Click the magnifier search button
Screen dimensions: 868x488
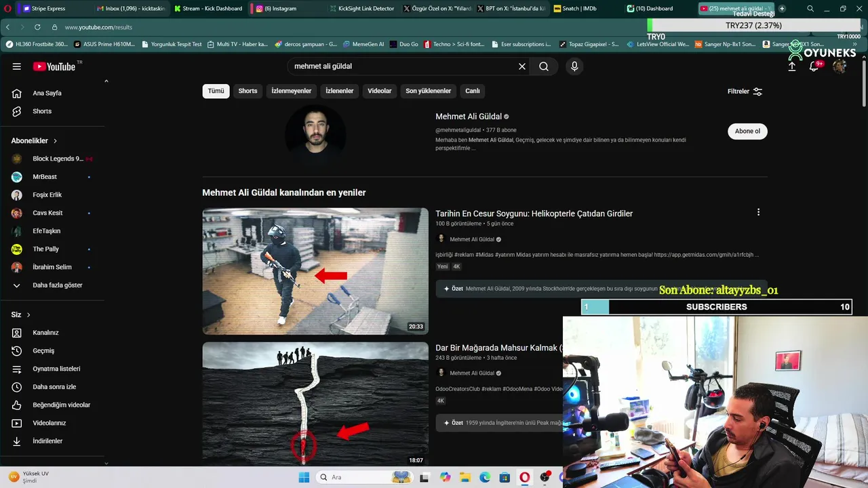544,66
